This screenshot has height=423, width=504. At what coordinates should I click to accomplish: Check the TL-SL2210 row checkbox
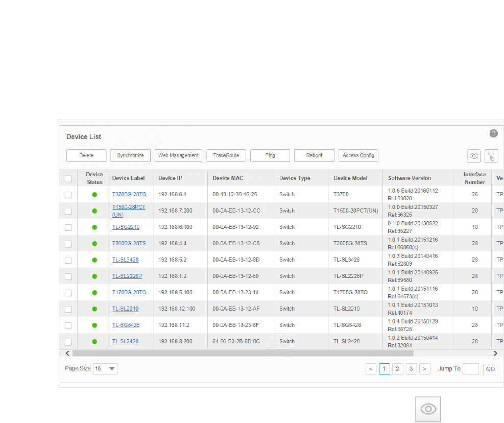tap(68, 309)
